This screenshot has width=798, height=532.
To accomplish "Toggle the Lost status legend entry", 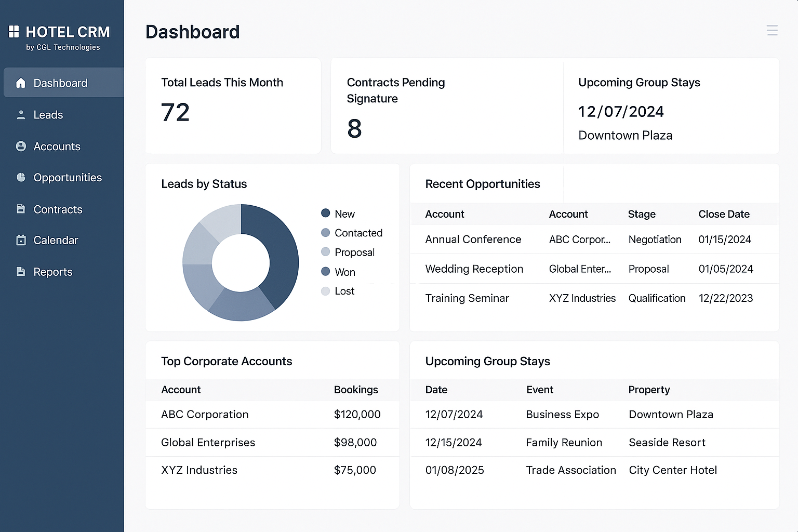I will coord(344,291).
